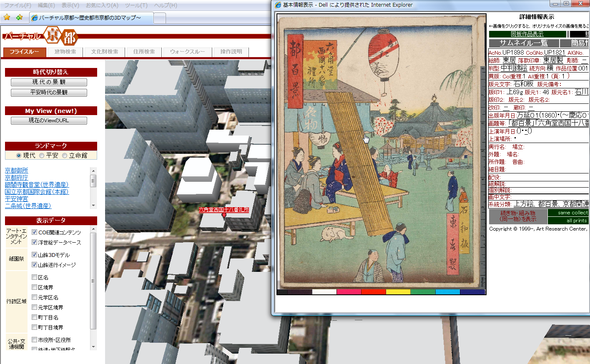The image size is (590, 364).
Task: Click landmark list scroll-down arrow
Action: click(93, 206)
